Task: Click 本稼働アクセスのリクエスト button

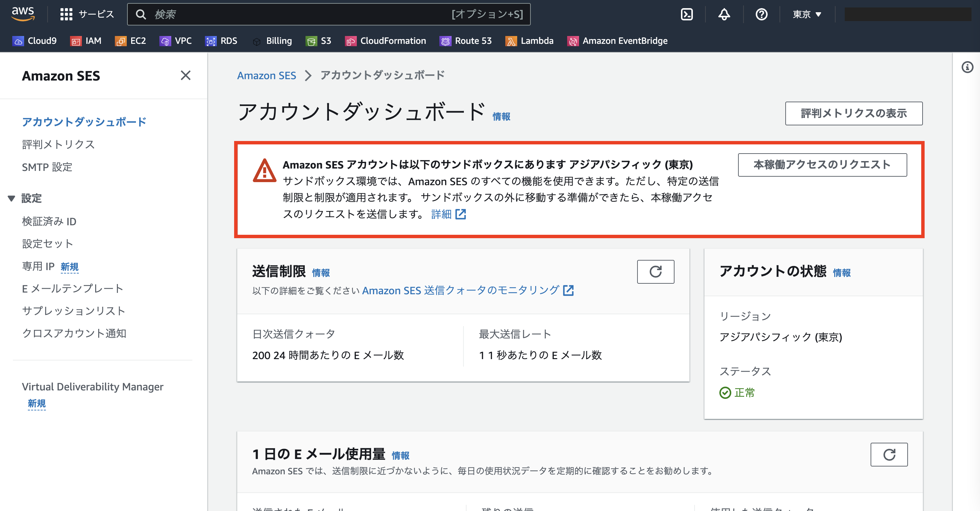Action: click(x=822, y=165)
